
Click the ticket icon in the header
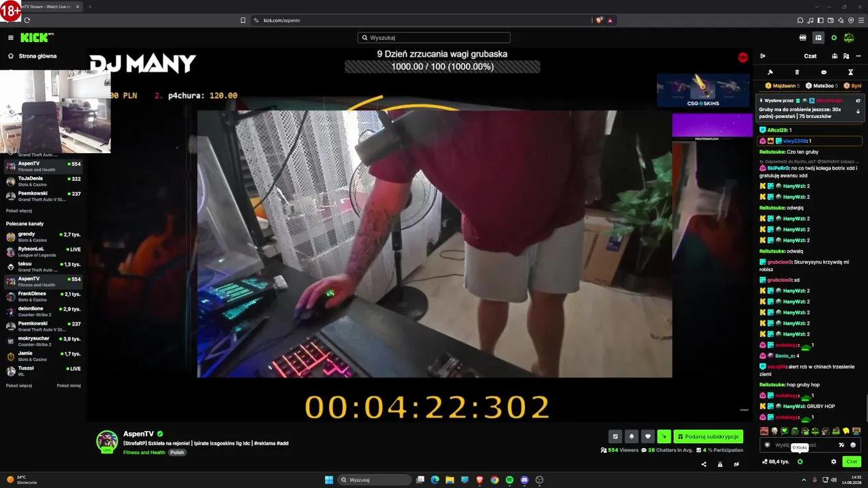803,38
